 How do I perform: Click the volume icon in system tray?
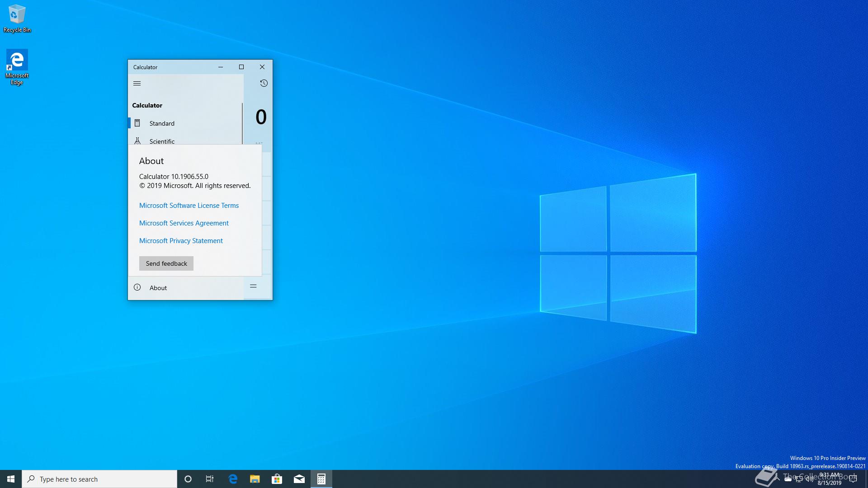point(810,479)
